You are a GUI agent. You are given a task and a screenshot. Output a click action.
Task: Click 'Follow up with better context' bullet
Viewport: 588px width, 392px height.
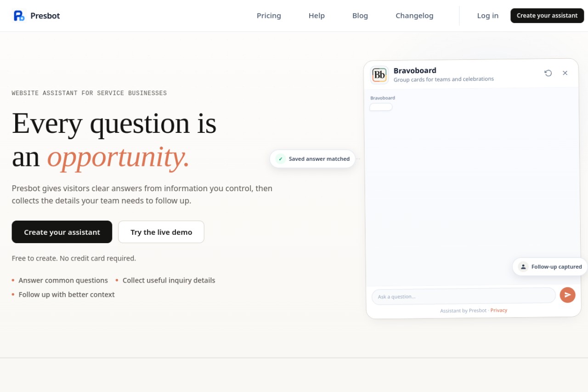click(67, 295)
